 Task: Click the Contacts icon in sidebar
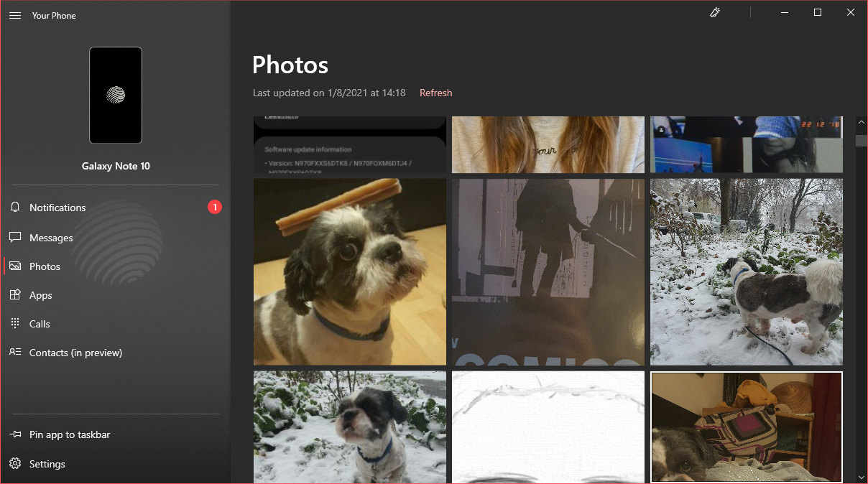pos(15,353)
